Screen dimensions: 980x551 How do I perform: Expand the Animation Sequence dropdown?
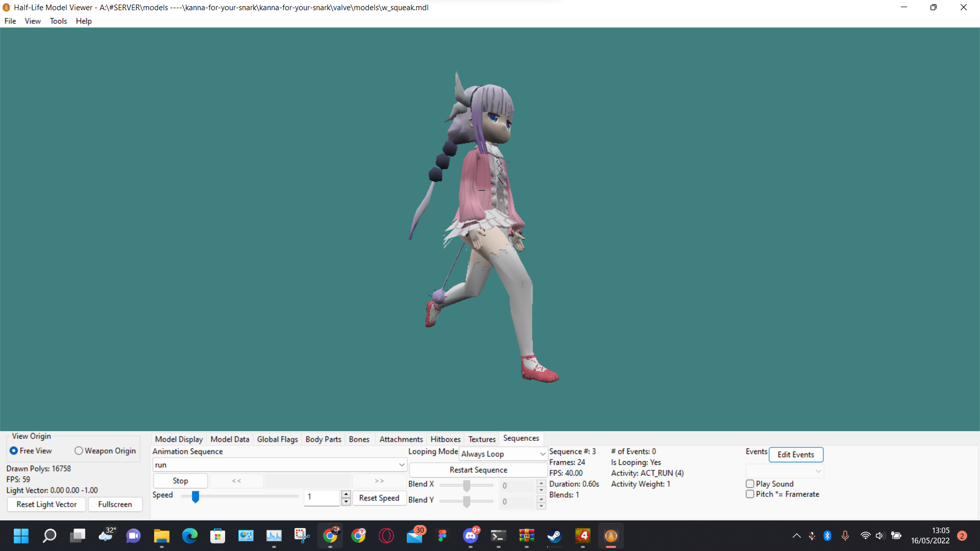click(x=402, y=465)
